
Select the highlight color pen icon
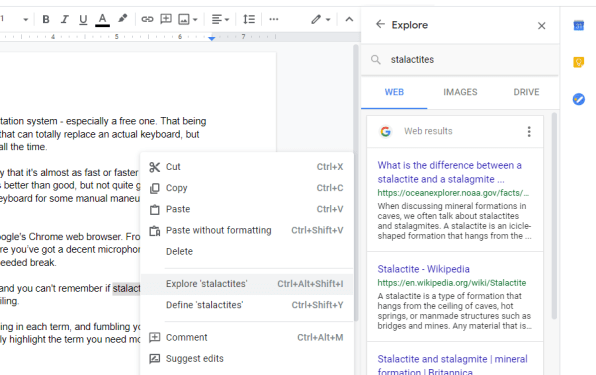click(x=122, y=19)
